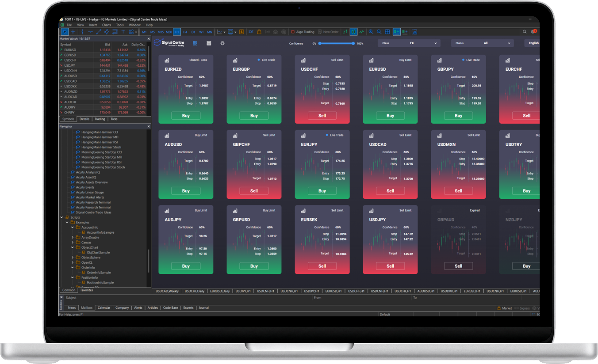Zoom out the chart with magnifier minus
Image resolution: width=598 pixels, height=364 pixels.
379,32
